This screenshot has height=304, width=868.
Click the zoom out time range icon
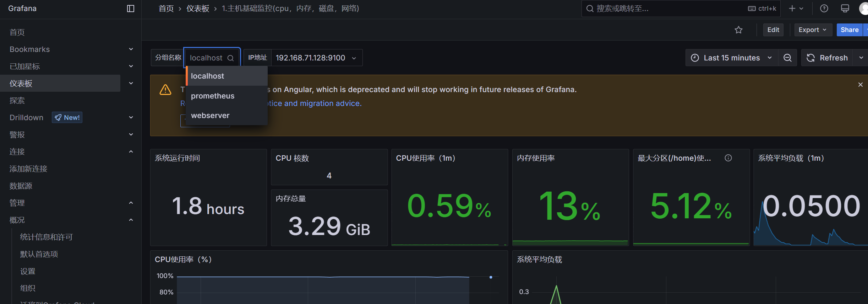coord(787,58)
